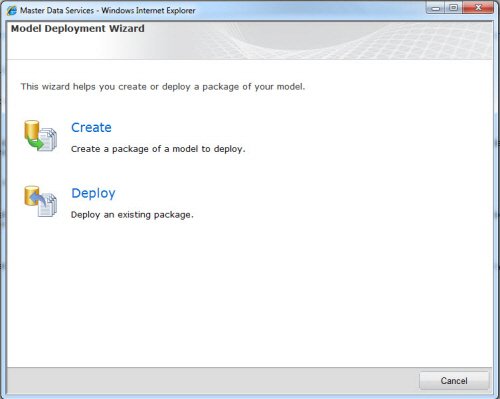500x399 pixels.
Task: Select text 'Create a package of a model to deploy.'
Action: click(x=158, y=149)
